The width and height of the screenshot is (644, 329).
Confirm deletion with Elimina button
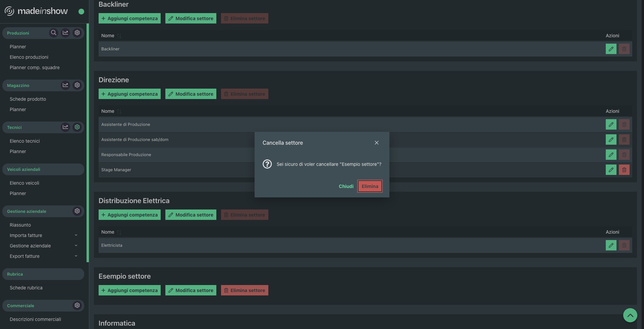point(370,186)
